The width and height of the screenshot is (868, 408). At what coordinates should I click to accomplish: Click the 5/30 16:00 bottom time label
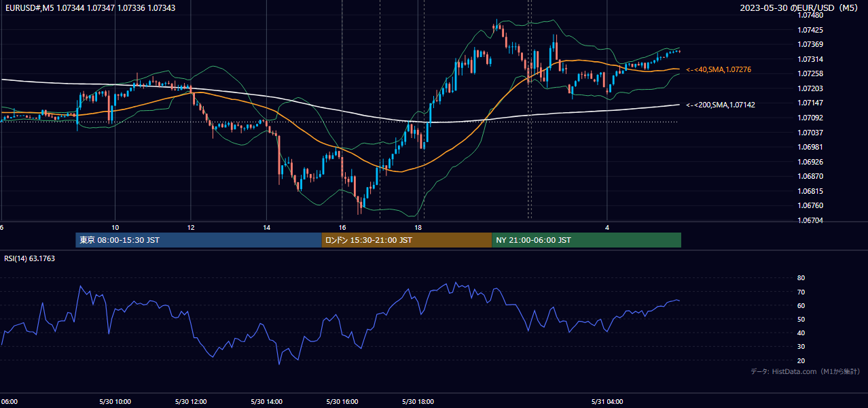342,401
